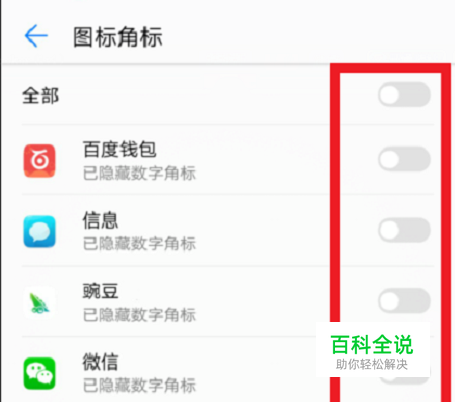Click 已隐藏数字角标 under 豌豆
The height and width of the screenshot is (402, 455).
139,315
